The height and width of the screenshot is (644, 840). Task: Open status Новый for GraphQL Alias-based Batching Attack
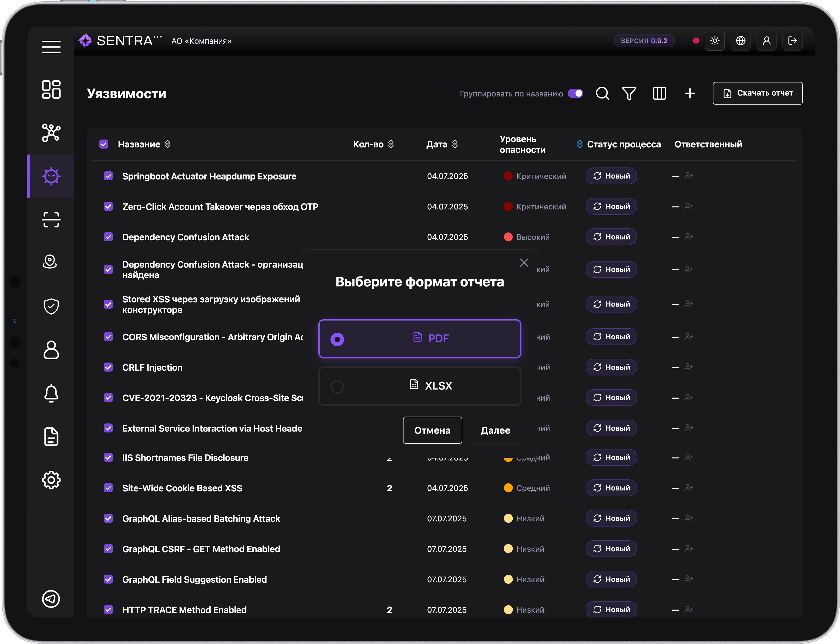[x=611, y=518]
